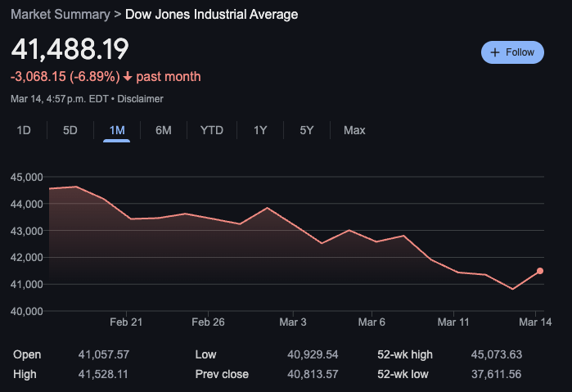Image resolution: width=572 pixels, height=392 pixels.
Task: Click the Open value 41,057.57
Action: coord(104,354)
